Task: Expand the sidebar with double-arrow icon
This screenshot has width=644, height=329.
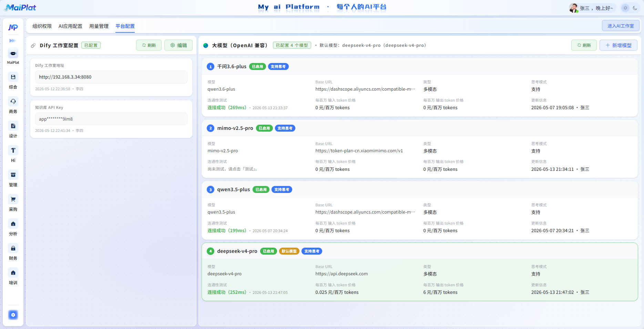Action: click(x=12, y=41)
